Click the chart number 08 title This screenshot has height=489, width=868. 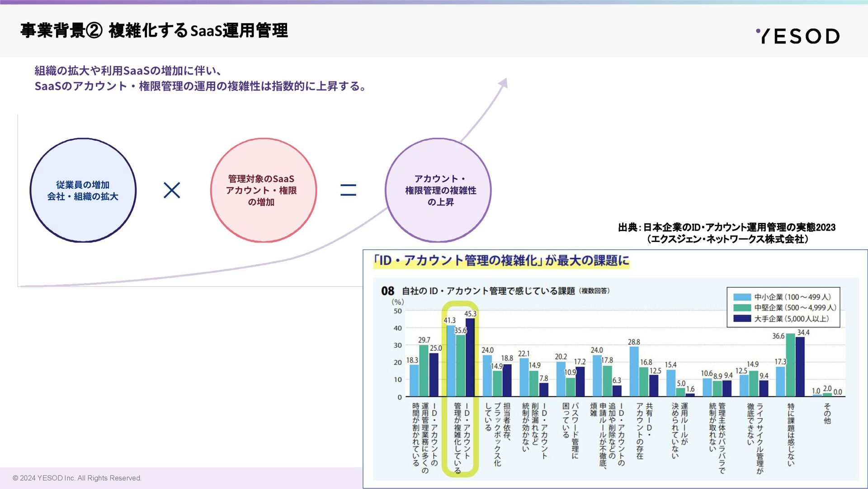(387, 291)
